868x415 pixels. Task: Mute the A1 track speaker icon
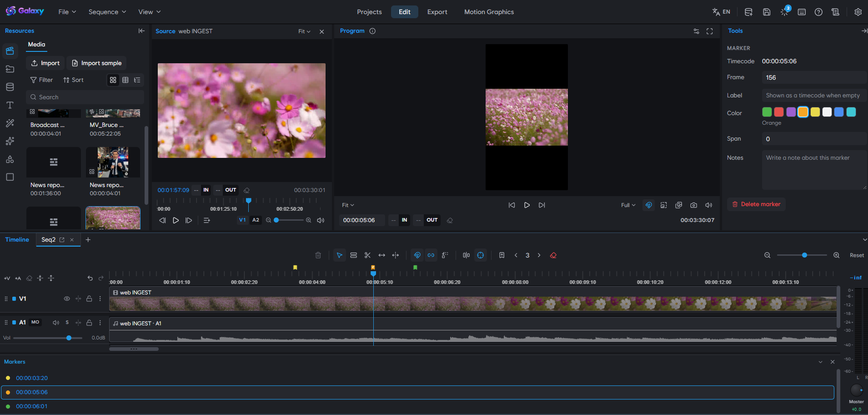[56, 322]
